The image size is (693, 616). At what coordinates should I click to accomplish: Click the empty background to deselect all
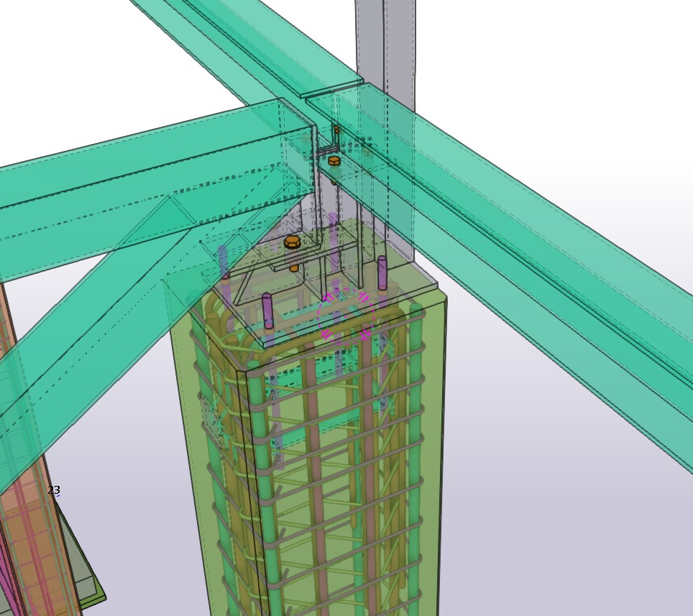point(575,546)
